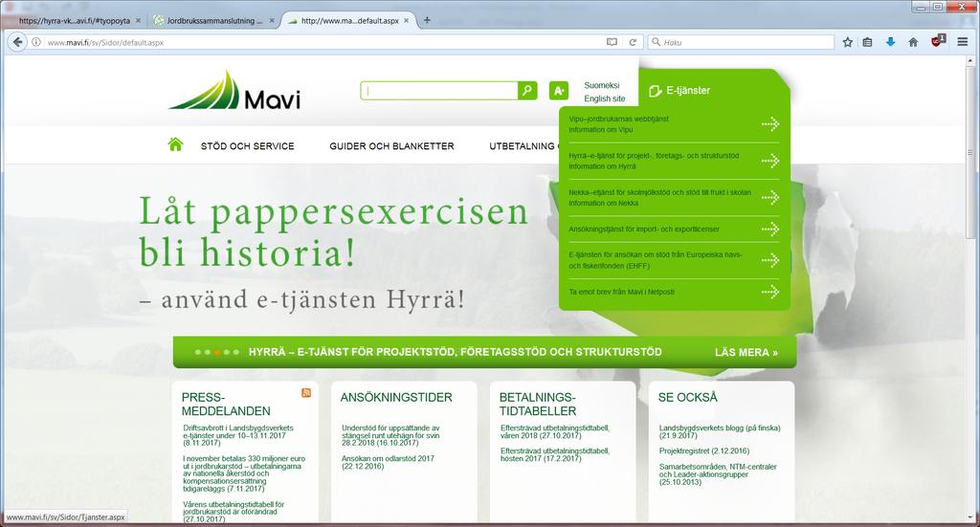Viewport: 980px width, 527px height.
Task: Click arrow beside Netposti brev entry
Action: click(770, 292)
